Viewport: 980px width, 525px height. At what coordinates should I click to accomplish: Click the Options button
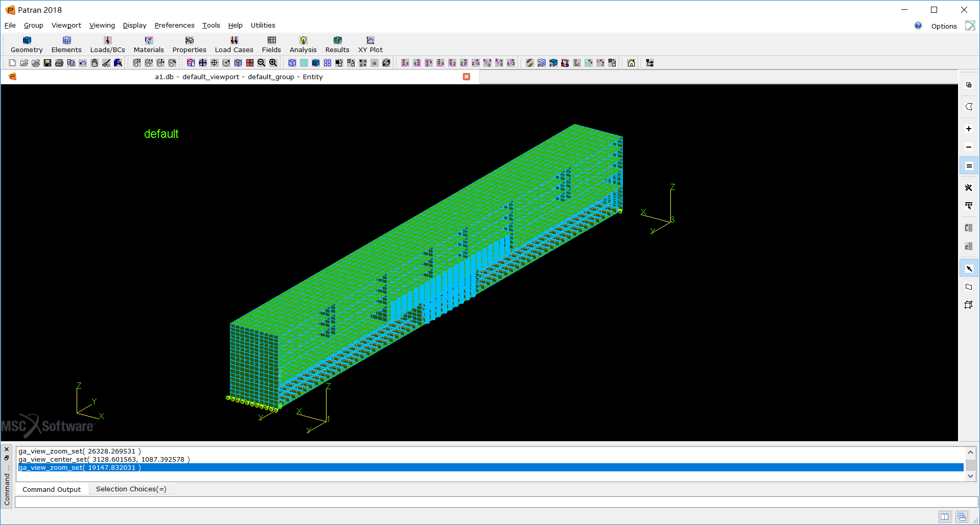(944, 26)
